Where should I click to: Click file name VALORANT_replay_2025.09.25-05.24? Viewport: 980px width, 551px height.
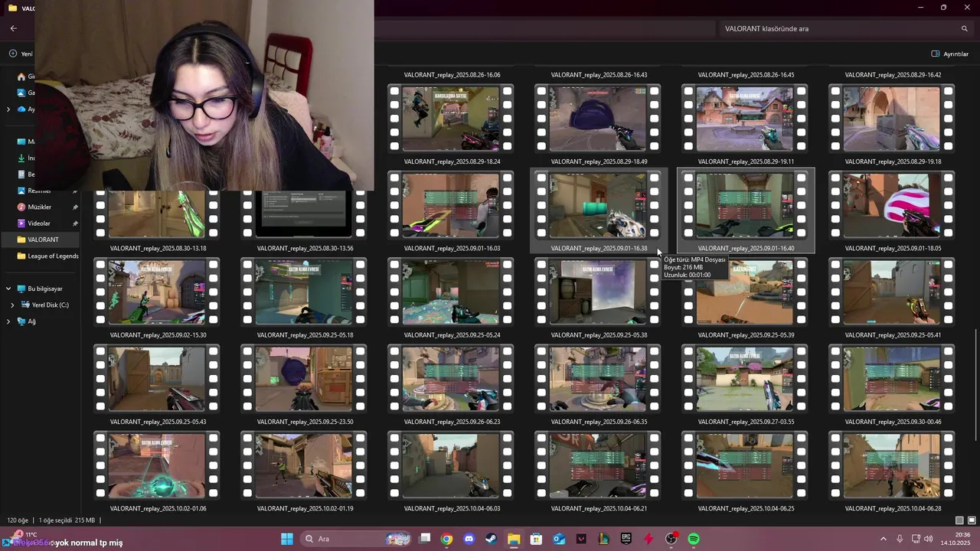click(x=452, y=335)
